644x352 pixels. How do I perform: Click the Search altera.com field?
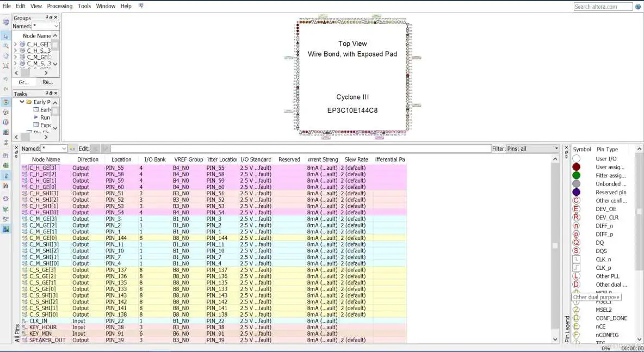click(603, 7)
